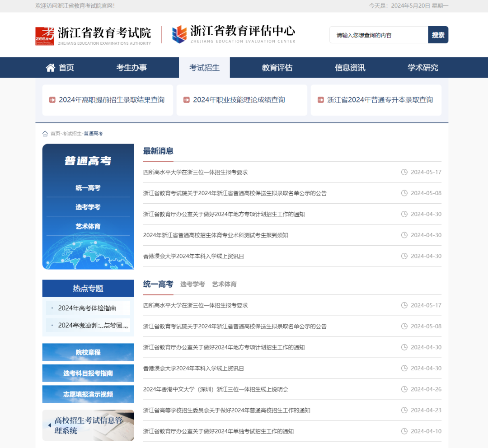Image resolution: width=488 pixels, height=448 pixels.
Task: Click the arrow icon beside 2024年高职提前招生录取结果查询
Action: 52,100
